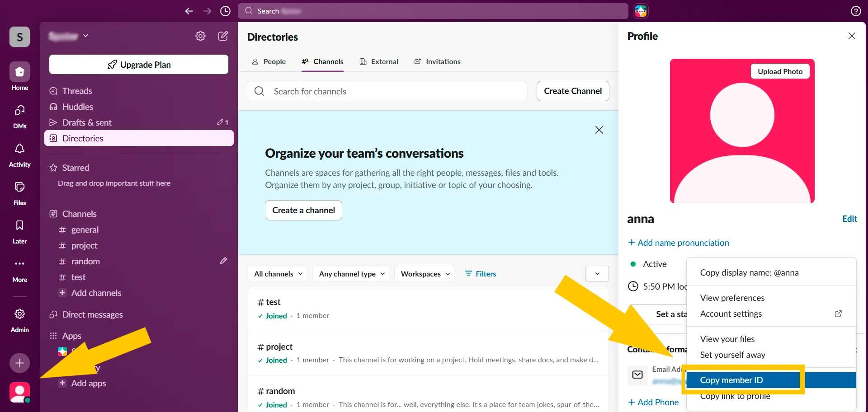Open the workspace settings gear icon
This screenshot has width=868, height=412.
click(x=200, y=36)
